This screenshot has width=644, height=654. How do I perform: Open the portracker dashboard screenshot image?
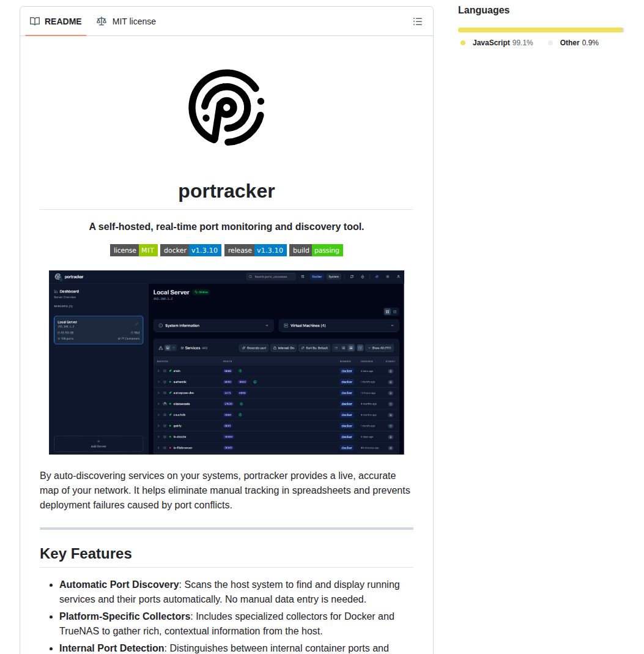226,362
